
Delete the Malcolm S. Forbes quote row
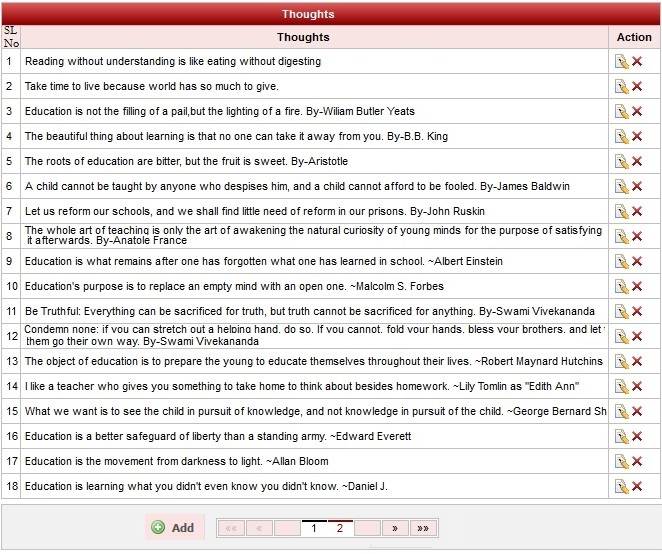tap(637, 287)
